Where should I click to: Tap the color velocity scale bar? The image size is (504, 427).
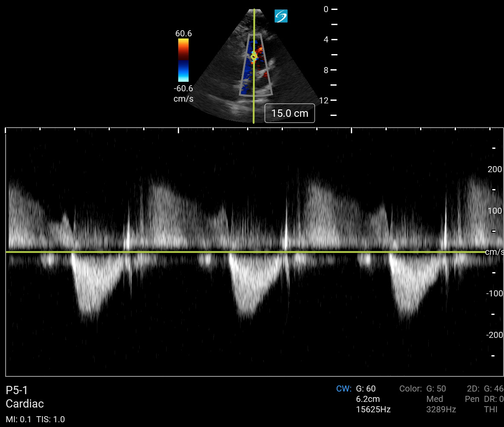tap(183, 60)
